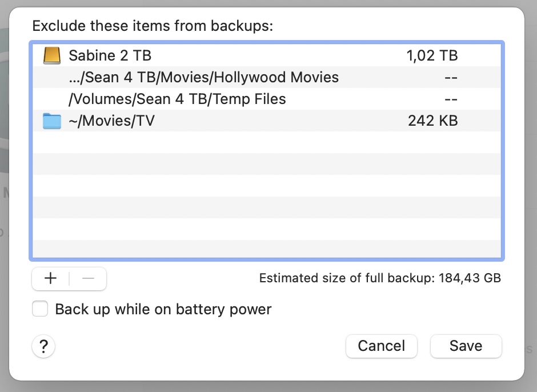Click the 242 KB size value
Image resolution: width=537 pixels, height=392 pixels.
tap(432, 121)
